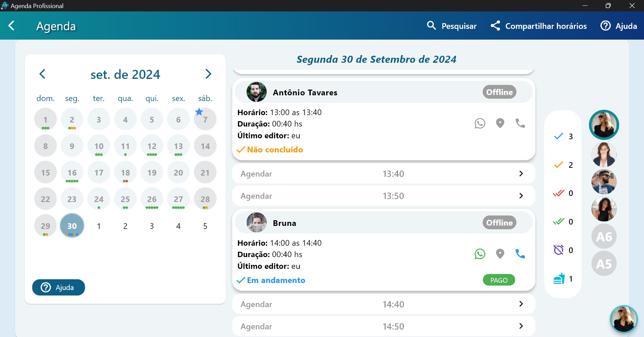Select September 27 in calendar
Viewport: 644px width, 337px height.
pyautogui.click(x=178, y=199)
